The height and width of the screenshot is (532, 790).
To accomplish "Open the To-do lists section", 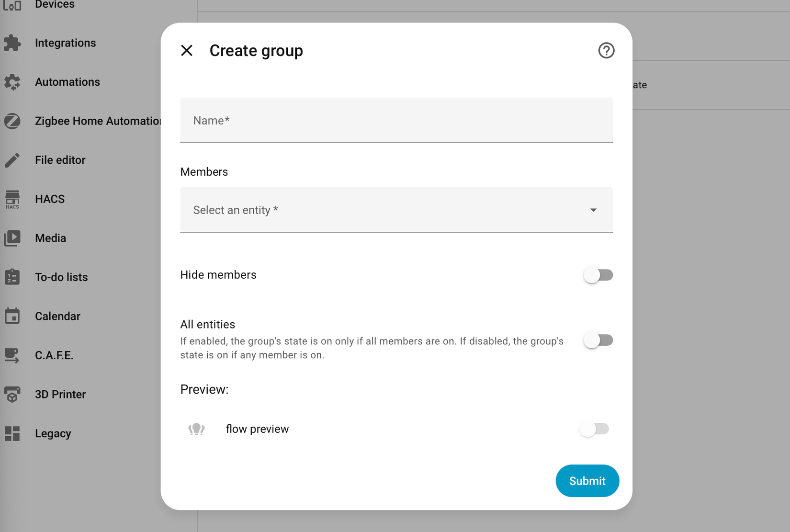I will [x=13, y=277].
